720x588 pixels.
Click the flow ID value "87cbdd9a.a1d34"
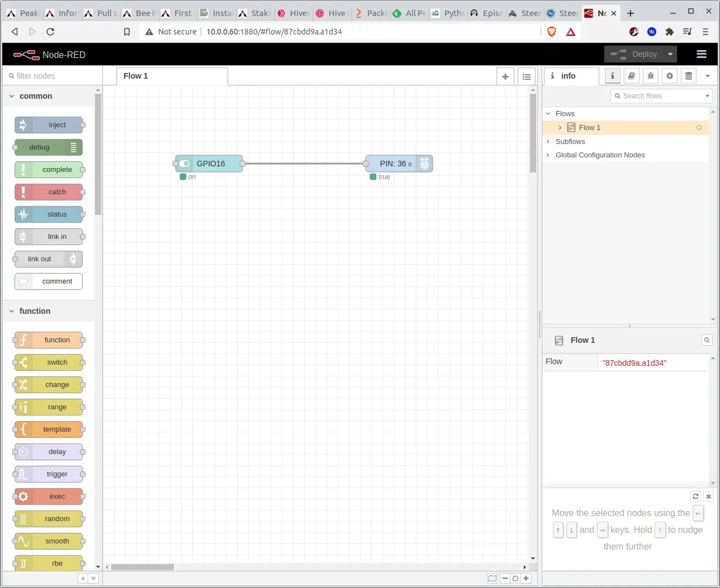[634, 363]
